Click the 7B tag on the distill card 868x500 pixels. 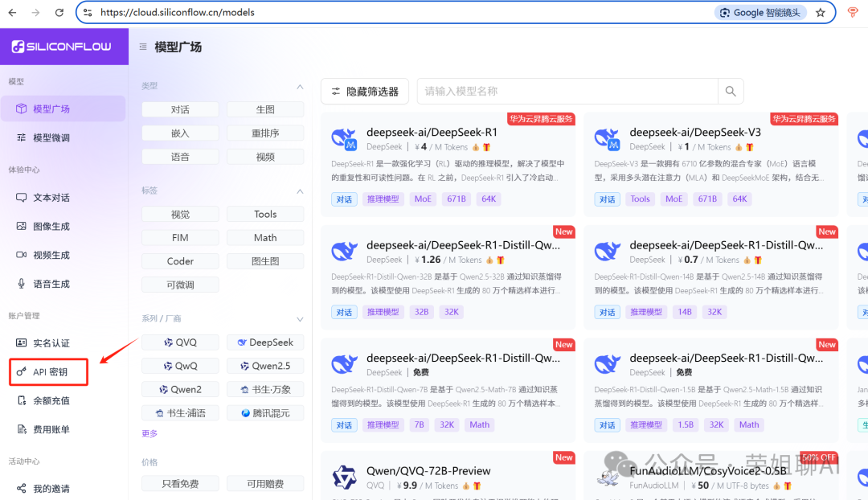[419, 425]
